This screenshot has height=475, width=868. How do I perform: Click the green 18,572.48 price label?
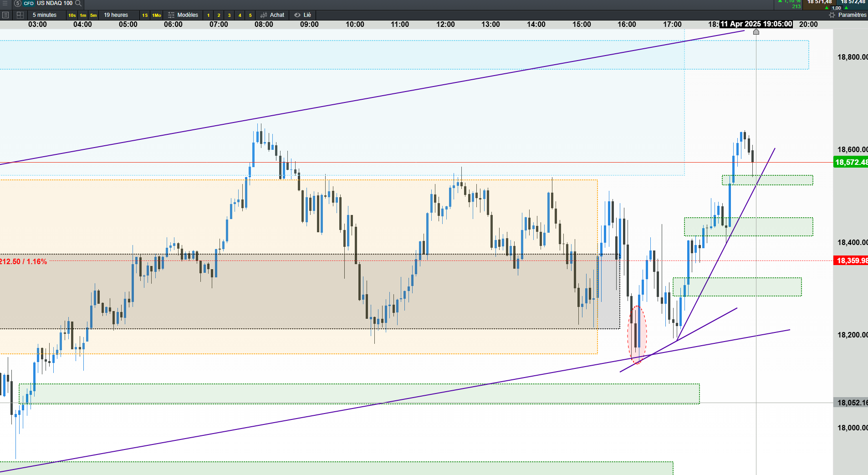point(851,162)
